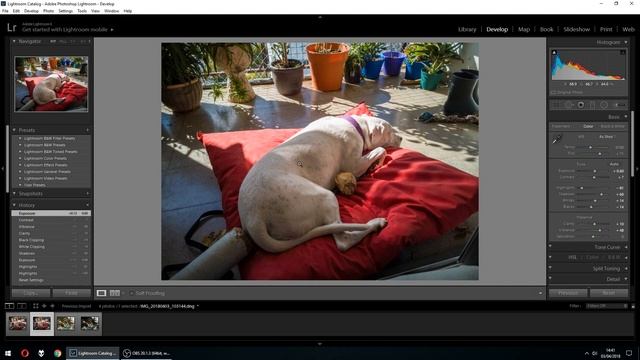The width and height of the screenshot is (640, 360).
Task: Go back using filmstrip left arrow
Action: [44, 306]
